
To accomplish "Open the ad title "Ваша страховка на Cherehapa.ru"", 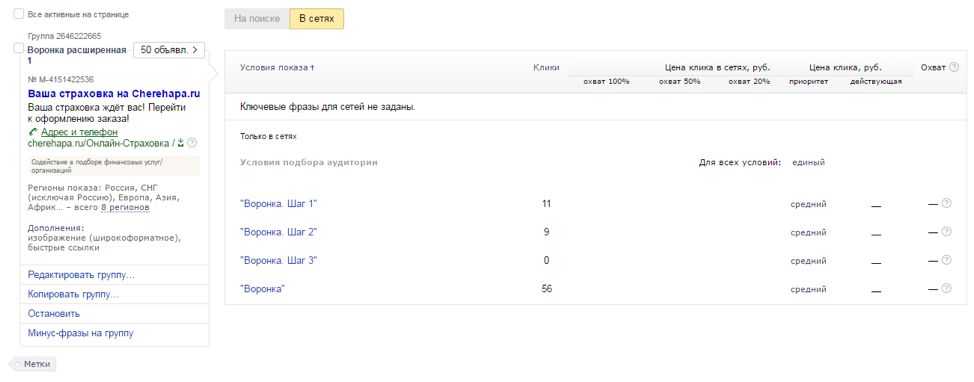I will pyautogui.click(x=114, y=94).
